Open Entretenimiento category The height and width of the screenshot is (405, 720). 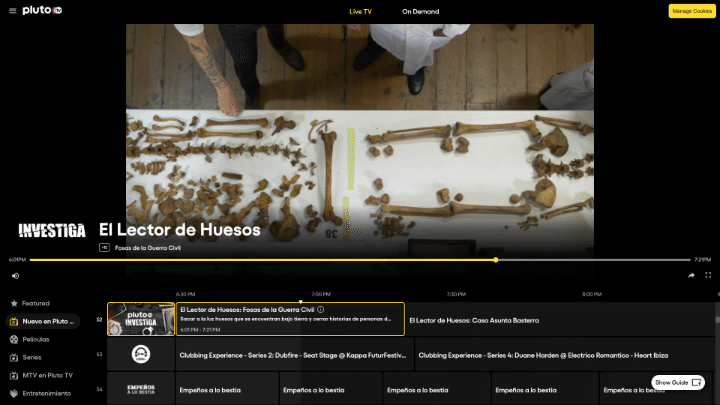point(46,393)
